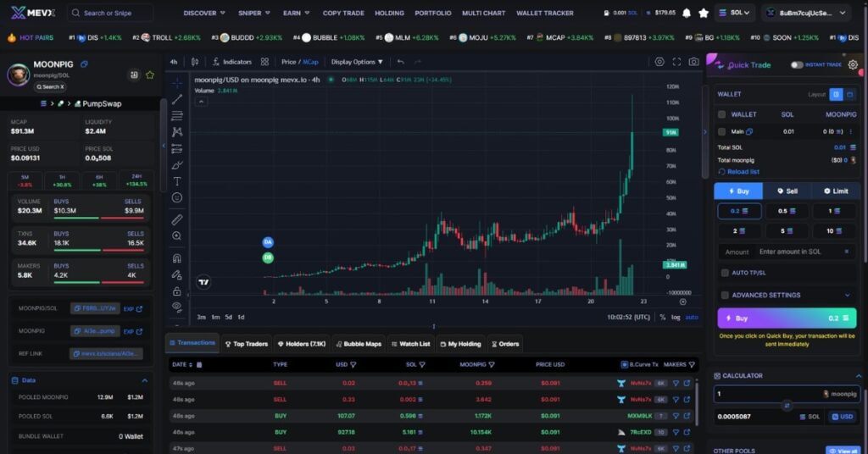Viewport: 868px width, 454px height.
Task: Select the pattern drawing tool
Action: pos(176,131)
